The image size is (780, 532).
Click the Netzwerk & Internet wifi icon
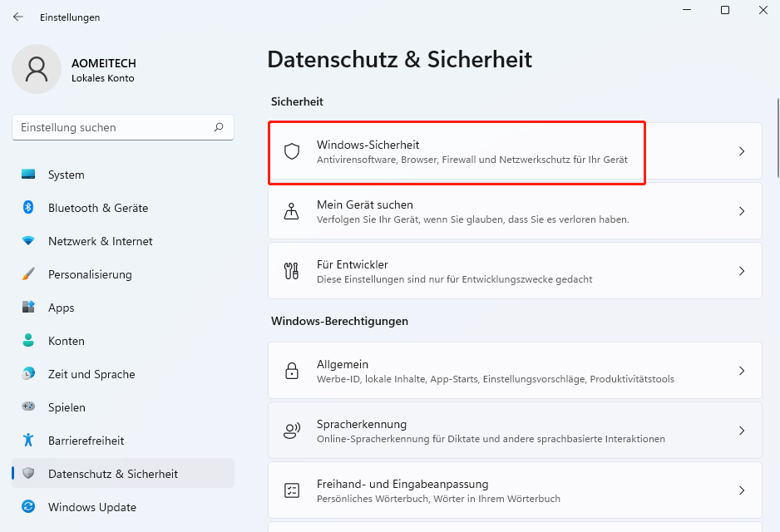tap(28, 241)
